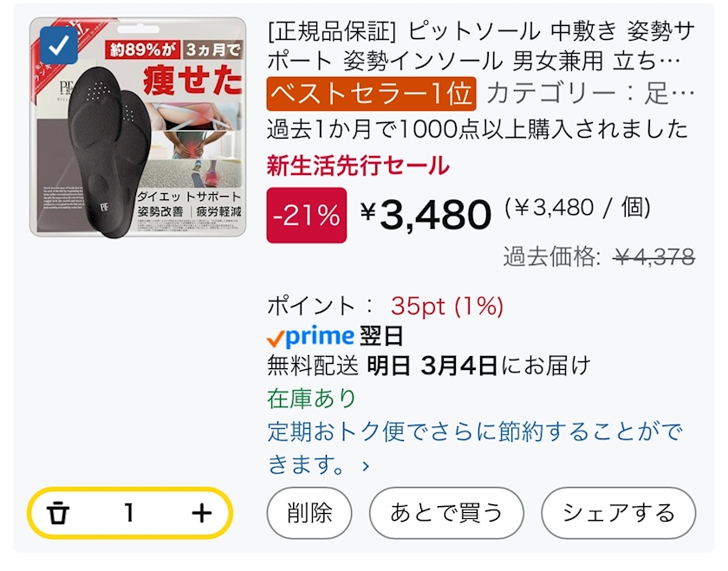
Task: Click the trash icon in quantity stepper
Action: (x=58, y=513)
